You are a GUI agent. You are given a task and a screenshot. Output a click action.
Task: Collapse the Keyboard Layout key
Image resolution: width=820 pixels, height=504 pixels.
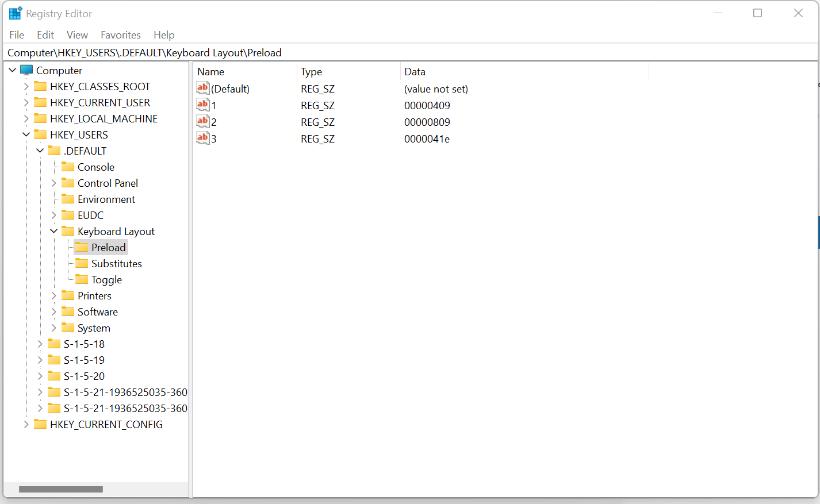pyautogui.click(x=54, y=231)
